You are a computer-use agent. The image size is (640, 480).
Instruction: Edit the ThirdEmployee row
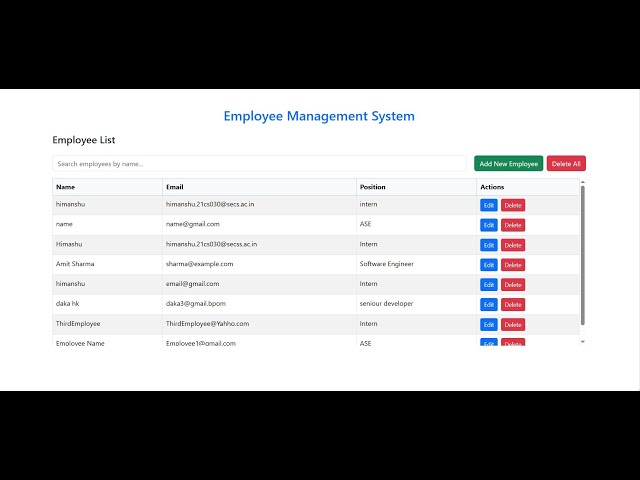coord(489,324)
